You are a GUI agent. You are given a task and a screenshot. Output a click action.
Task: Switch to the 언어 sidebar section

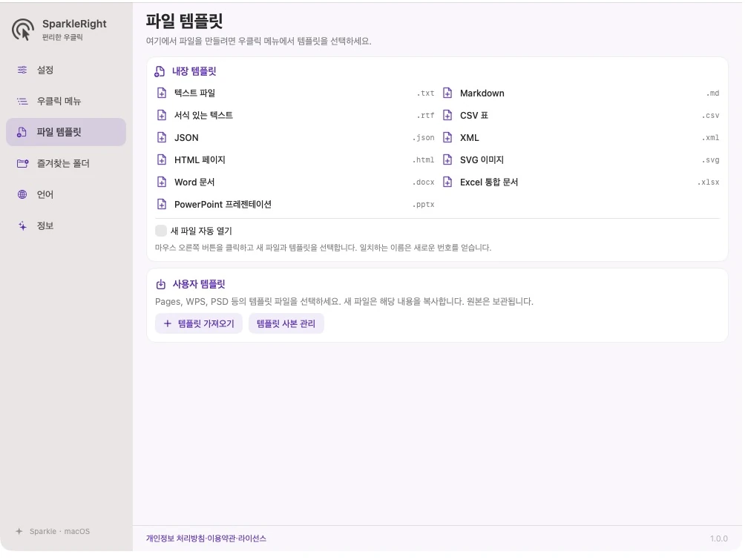pyautogui.click(x=66, y=194)
